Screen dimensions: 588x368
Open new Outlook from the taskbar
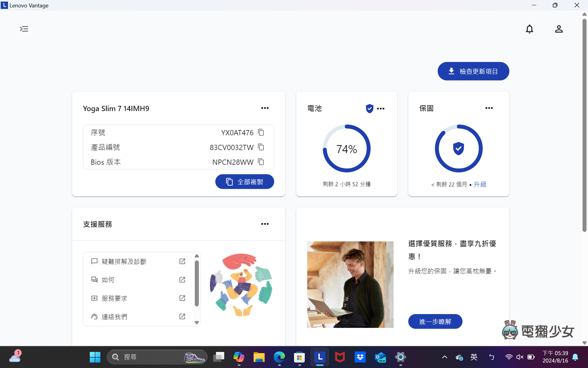380,357
